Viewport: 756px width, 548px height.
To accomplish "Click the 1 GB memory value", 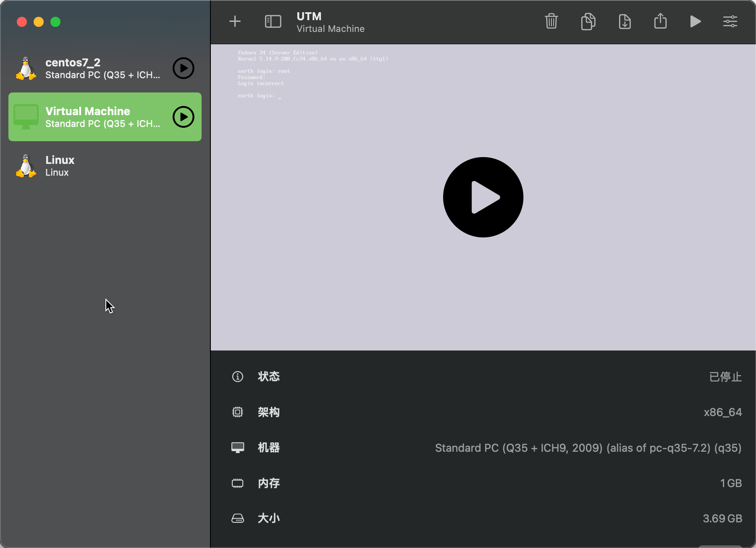I will (731, 483).
